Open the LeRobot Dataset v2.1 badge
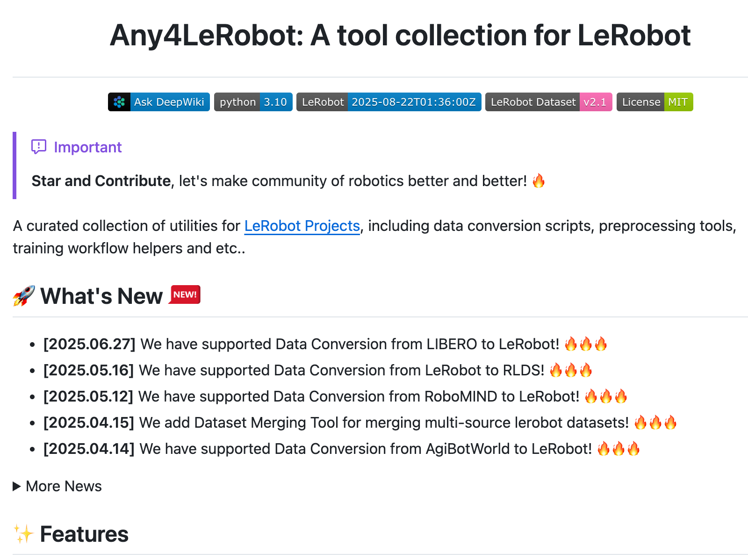This screenshot has height=560, width=748. 548,102
